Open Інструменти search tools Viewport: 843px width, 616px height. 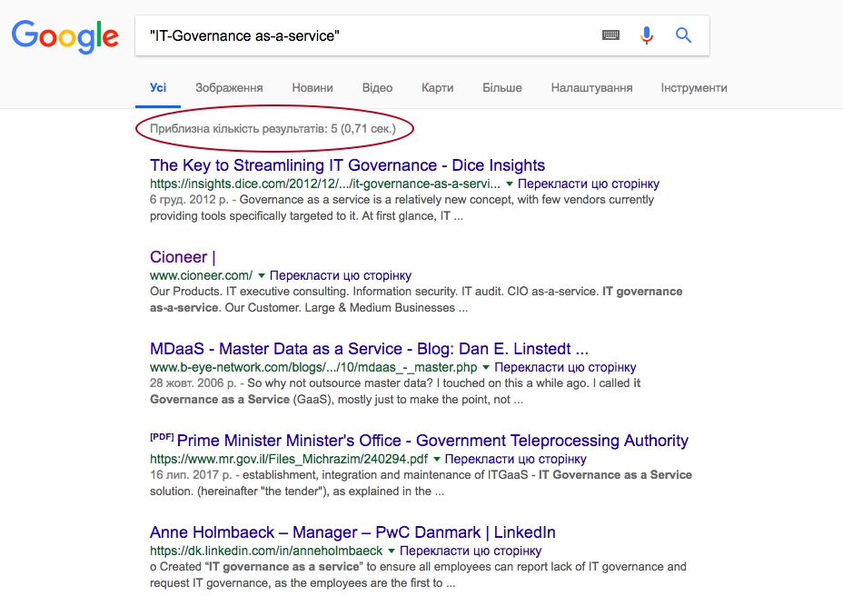point(694,87)
